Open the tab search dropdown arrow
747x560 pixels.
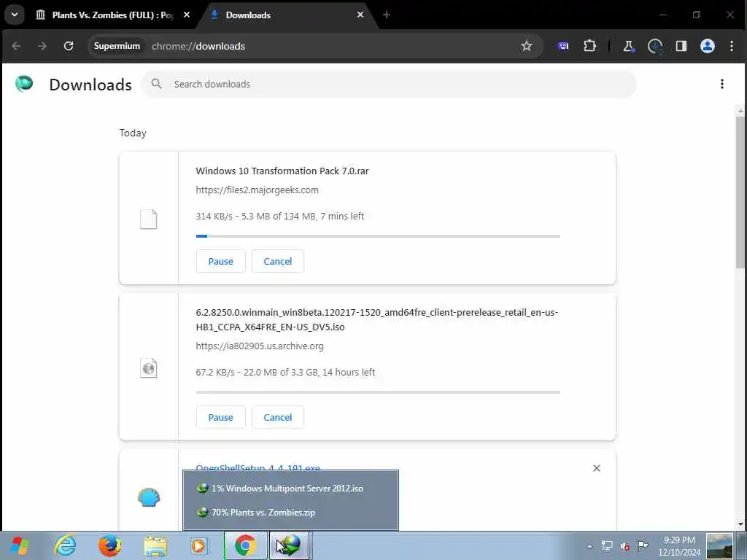[x=15, y=15]
